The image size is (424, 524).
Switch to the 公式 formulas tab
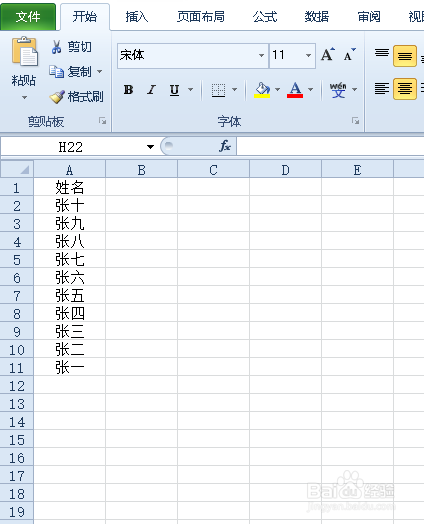point(265,16)
